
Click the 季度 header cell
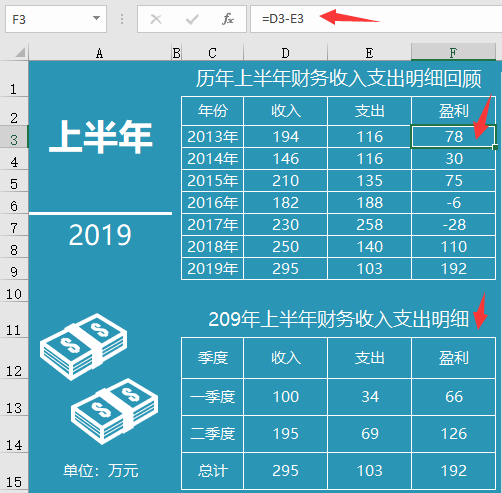[x=213, y=358]
